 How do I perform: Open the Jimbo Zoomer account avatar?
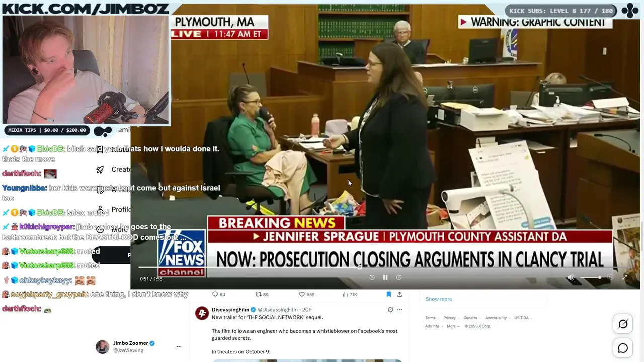pyautogui.click(x=103, y=347)
